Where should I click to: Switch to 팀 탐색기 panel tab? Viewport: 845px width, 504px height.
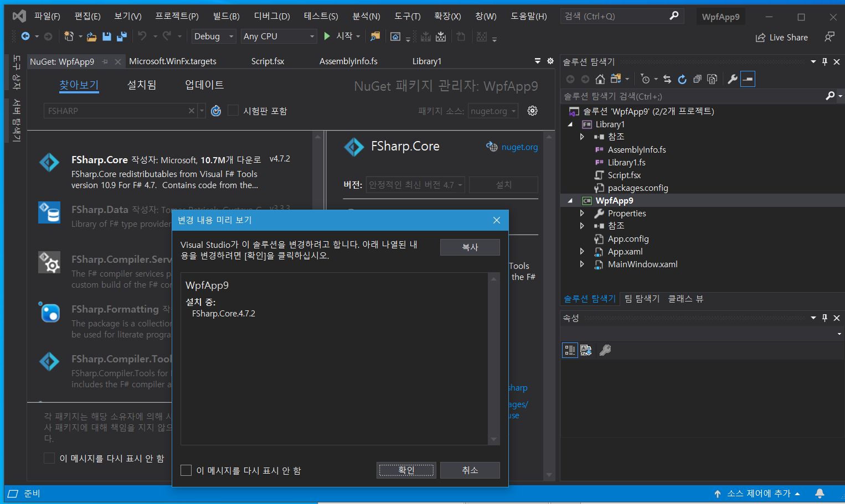coord(642,299)
